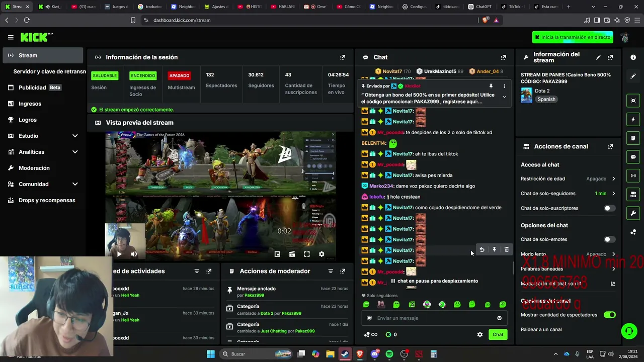Mute the stream preview audio
Viewport: 644px width, 362px height.
pyautogui.click(x=134, y=254)
